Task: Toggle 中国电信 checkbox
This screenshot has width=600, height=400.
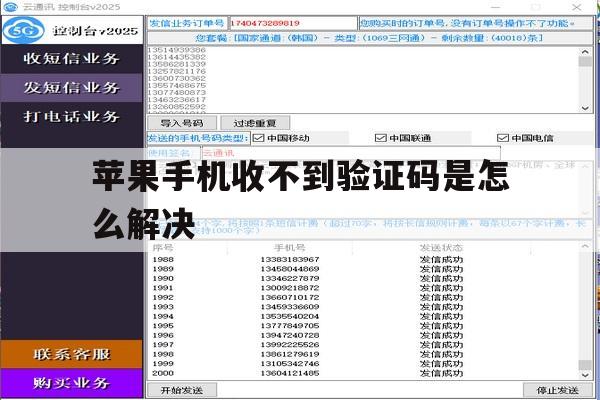Action: pos(502,138)
